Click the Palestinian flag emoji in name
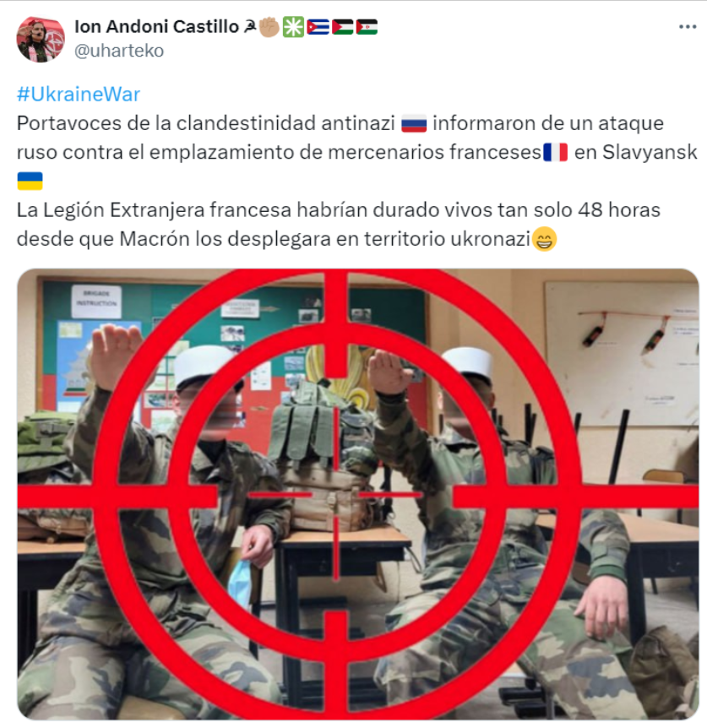Viewport: 707px width, 728px height. point(343,27)
